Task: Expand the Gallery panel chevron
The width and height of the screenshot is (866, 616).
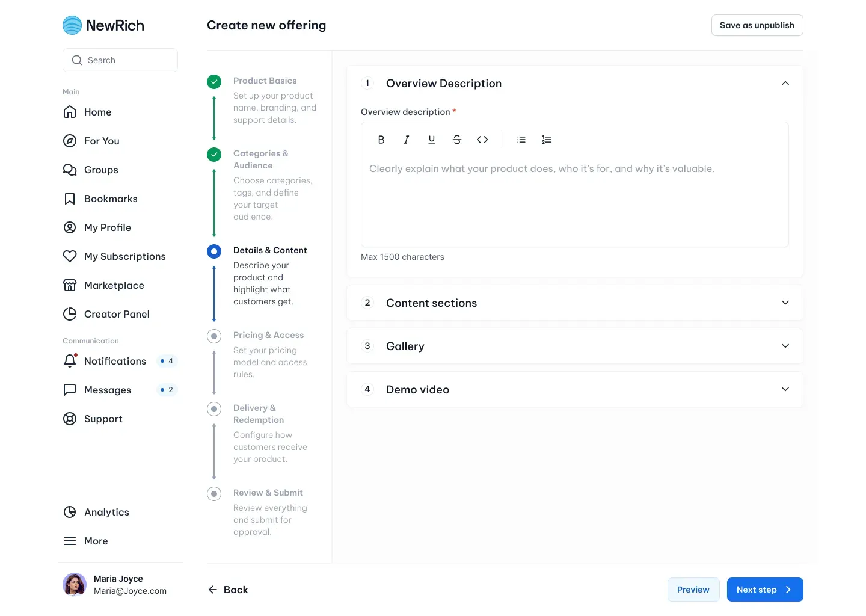Action: point(785,346)
